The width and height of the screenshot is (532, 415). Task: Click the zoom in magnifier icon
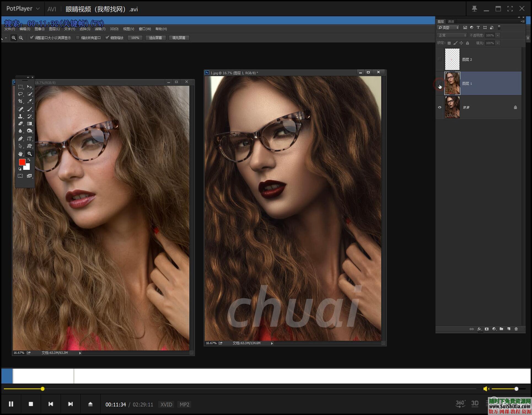[14, 38]
